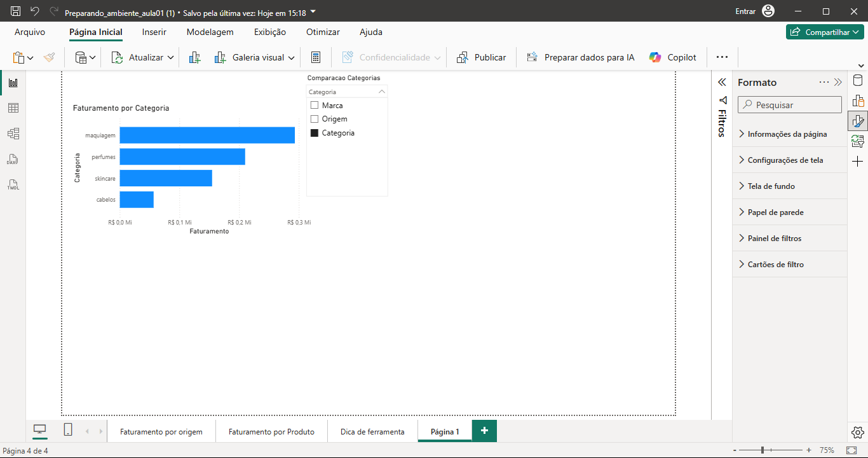The image size is (868, 458).
Task: Collapse the Formato pane with double chevron
Action: tap(838, 82)
